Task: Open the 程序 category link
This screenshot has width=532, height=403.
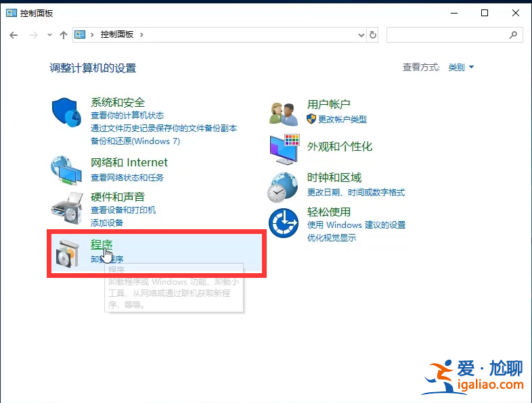Action: [101, 244]
